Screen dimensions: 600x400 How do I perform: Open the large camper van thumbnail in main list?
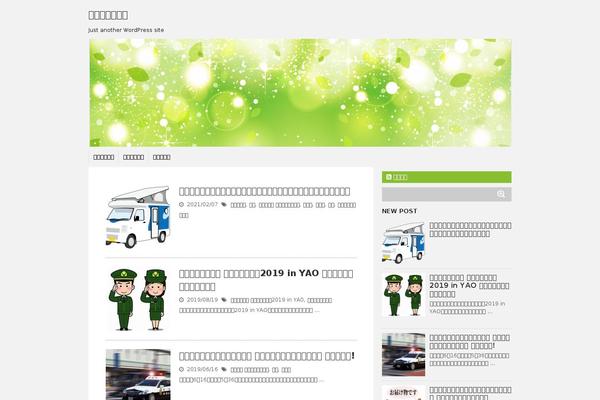pos(138,217)
